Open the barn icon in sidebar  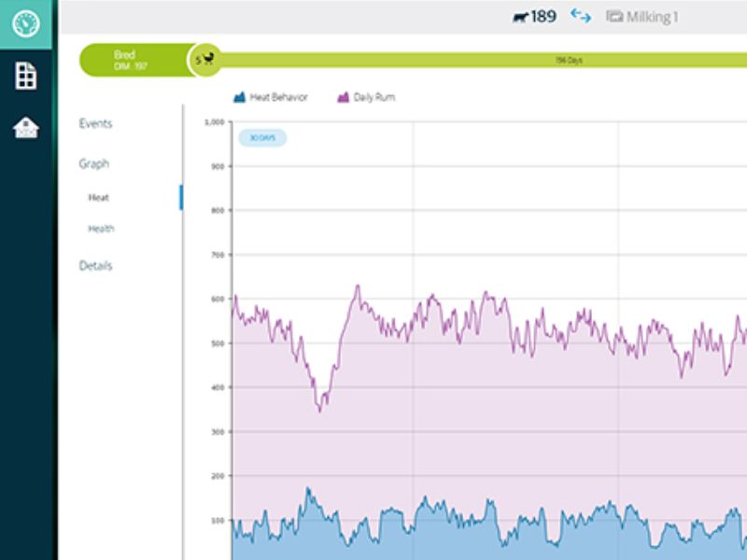tap(26, 128)
